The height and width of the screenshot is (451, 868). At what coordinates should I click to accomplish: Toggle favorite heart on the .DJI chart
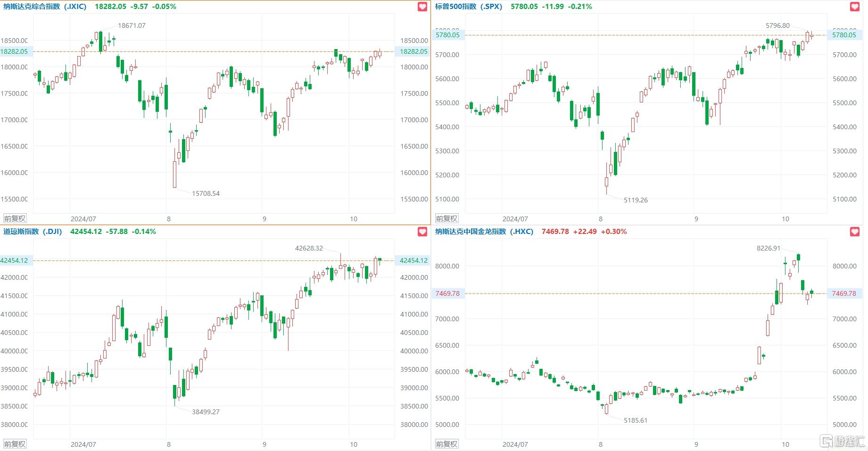pos(422,232)
